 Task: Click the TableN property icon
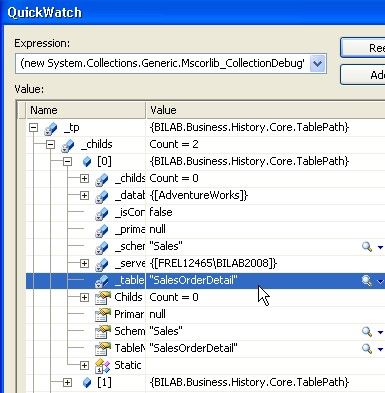tap(103, 349)
